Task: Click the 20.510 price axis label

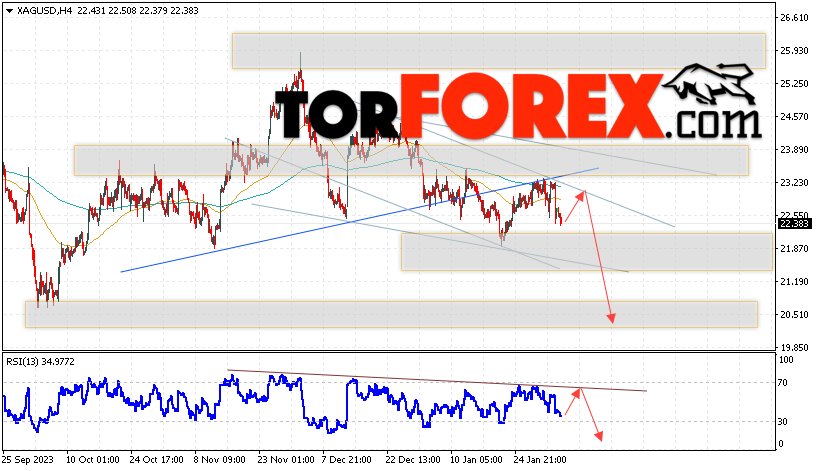Action: click(x=794, y=314)
